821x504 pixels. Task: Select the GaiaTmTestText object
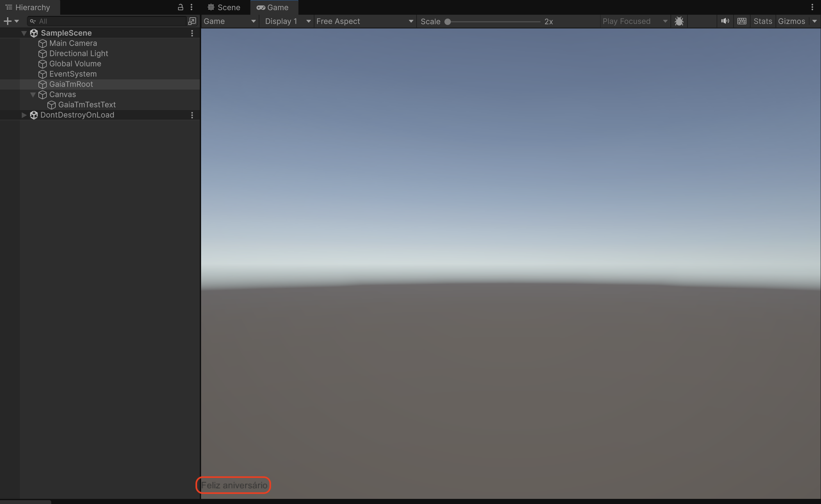[x=87, y=105]
